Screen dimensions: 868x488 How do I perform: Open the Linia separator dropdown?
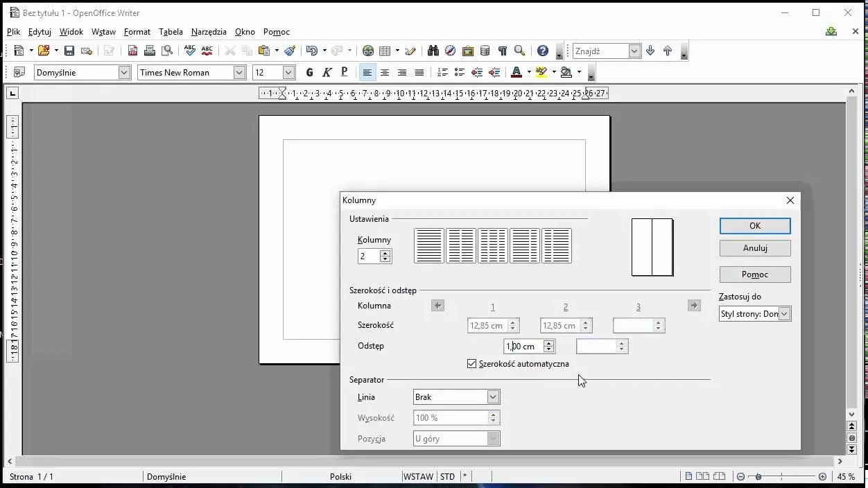click(493, 397)
